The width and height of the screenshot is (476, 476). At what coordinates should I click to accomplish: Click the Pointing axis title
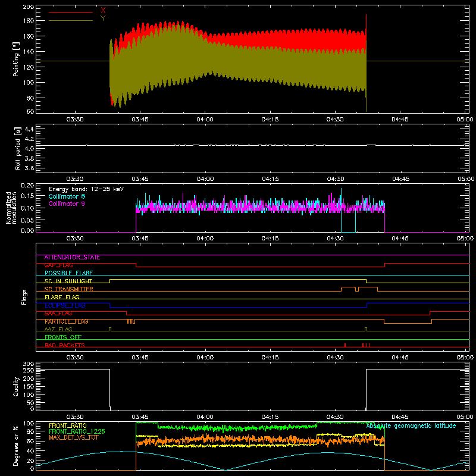point(16,59)
